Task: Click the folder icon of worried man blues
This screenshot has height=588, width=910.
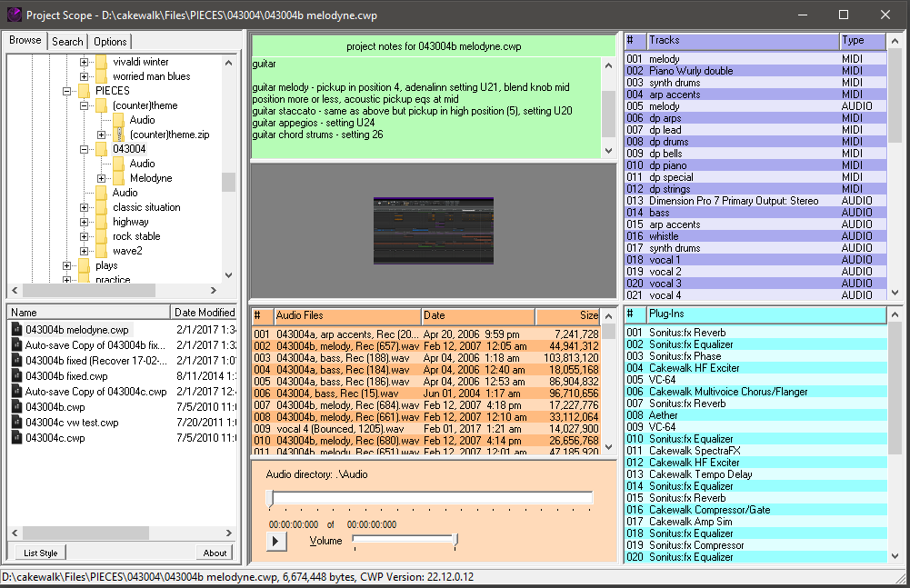Action: [x=101, y=76]
